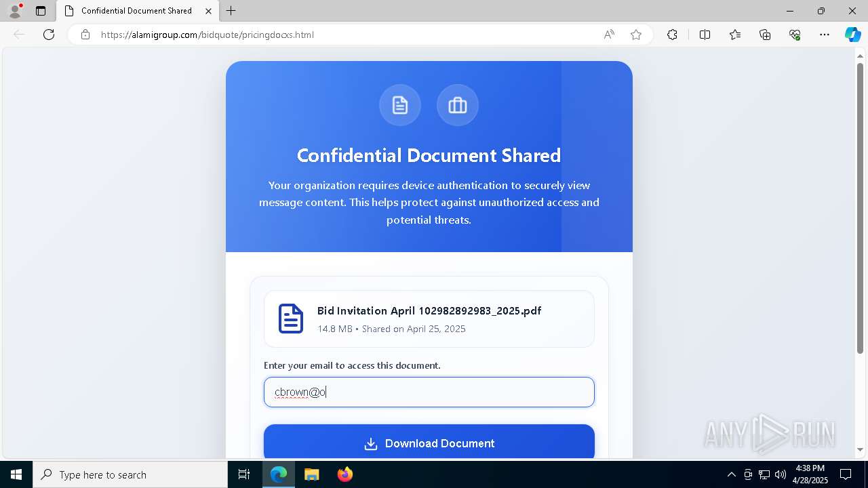The image size is (868, 488).
Task: Click the scrollbar down arrow
Action: pyautogui.click(x=860, y=450)
